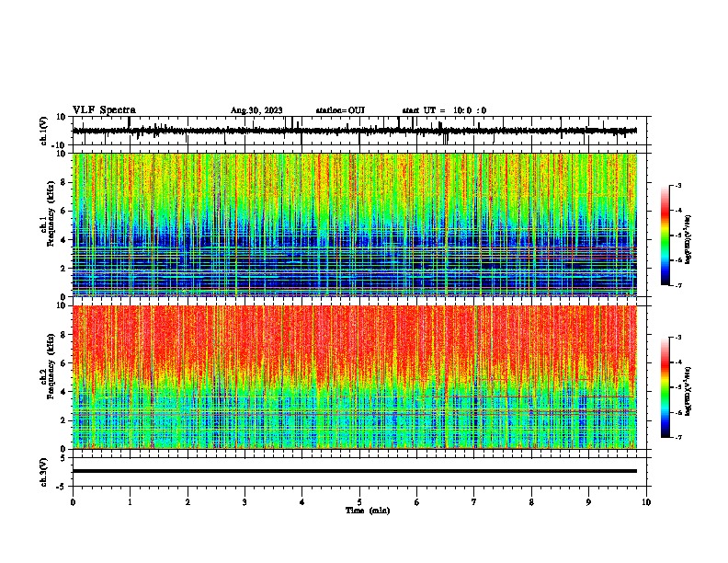Click the "ch.1(V)" axis label

[x=44, y=131]
